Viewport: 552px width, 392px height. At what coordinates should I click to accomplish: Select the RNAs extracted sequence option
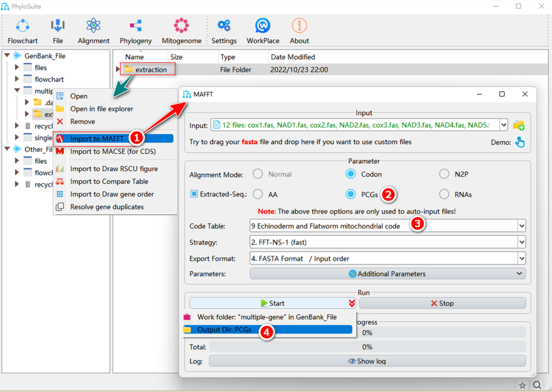click(x=444, y=194)
